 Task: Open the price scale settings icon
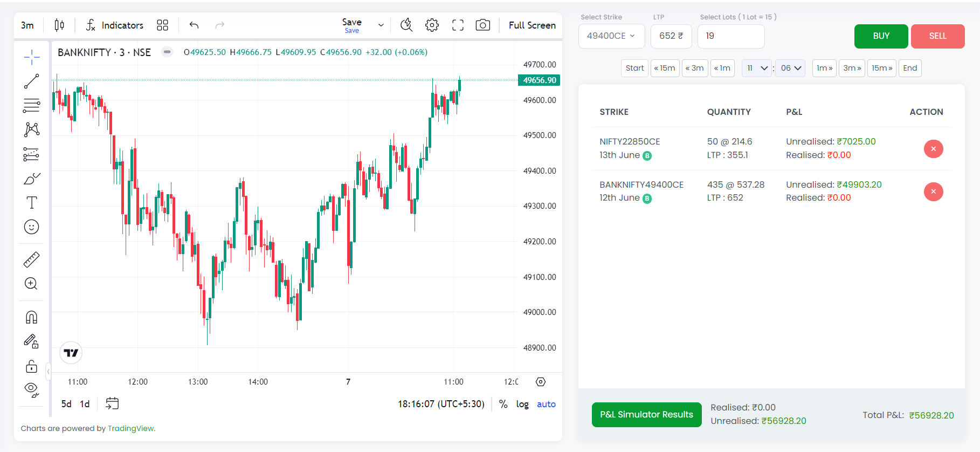click(541, 382)
